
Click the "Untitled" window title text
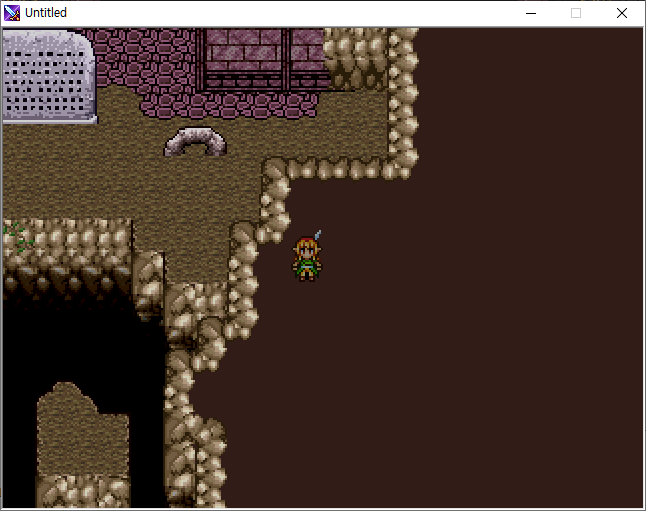click(x=46, y=13)
